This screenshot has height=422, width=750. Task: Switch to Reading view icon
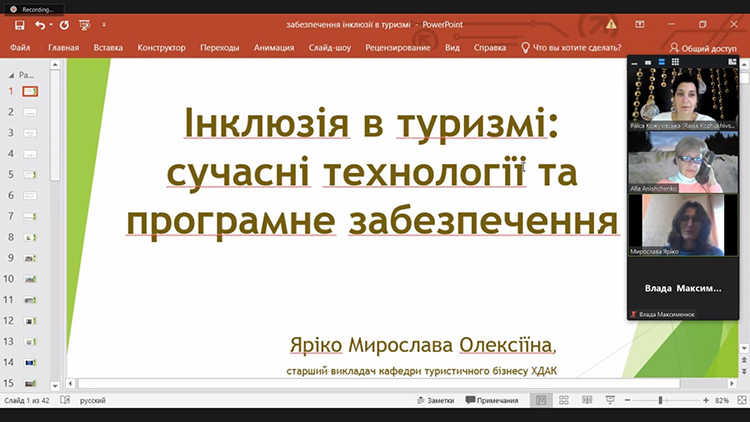(x=587, y=400)
